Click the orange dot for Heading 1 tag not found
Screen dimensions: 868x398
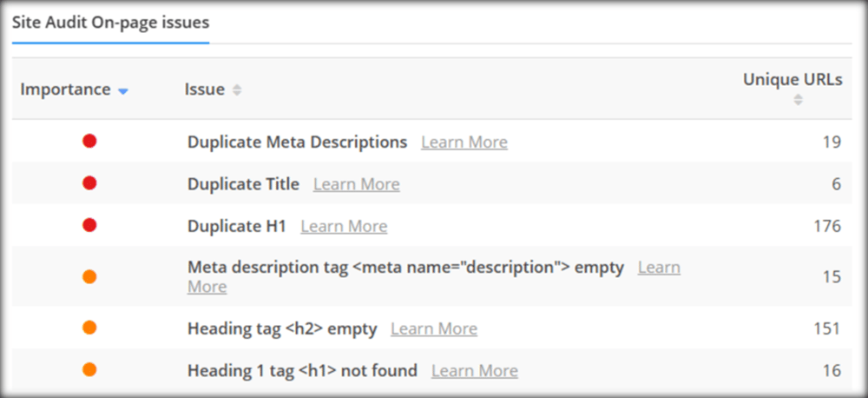click(89, 369)
